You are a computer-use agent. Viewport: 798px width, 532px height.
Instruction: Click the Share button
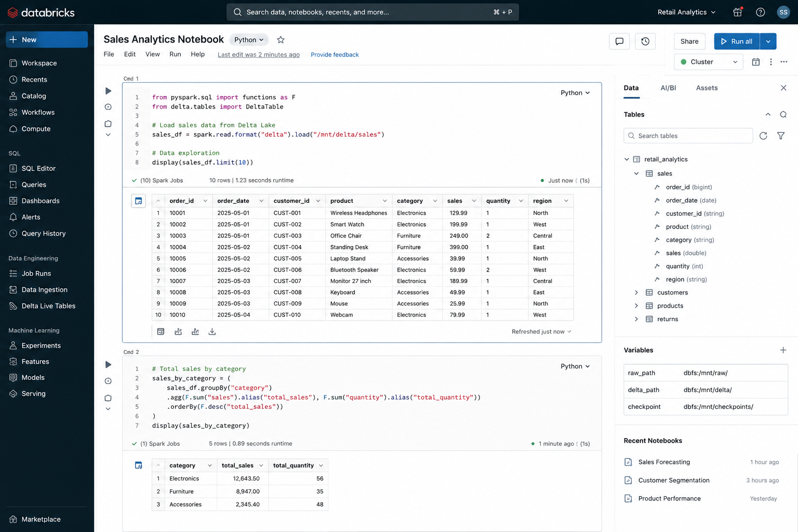pos(689,42)
